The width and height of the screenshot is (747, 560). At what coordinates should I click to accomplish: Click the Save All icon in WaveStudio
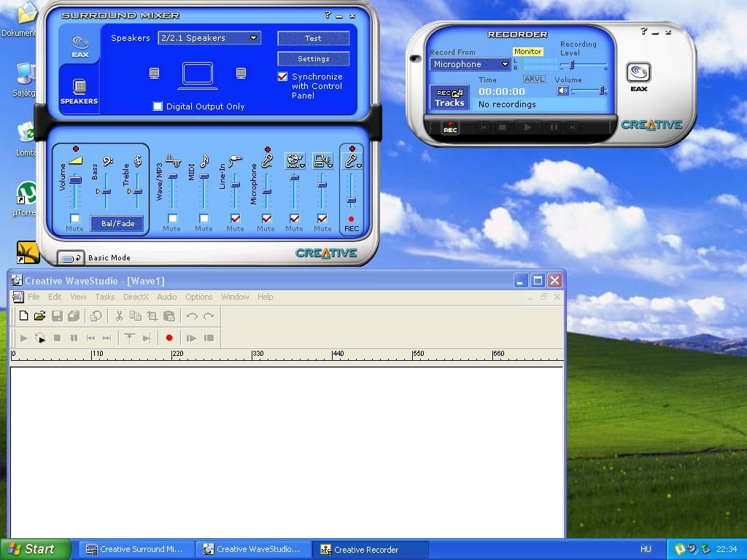click(74, 316)
